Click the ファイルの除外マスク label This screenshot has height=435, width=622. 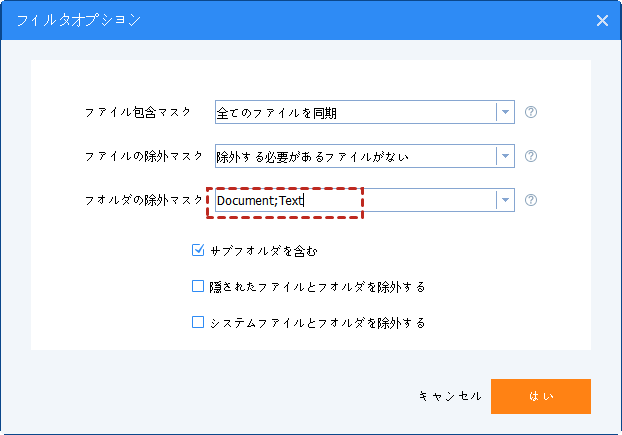click(x=144, y=156)
